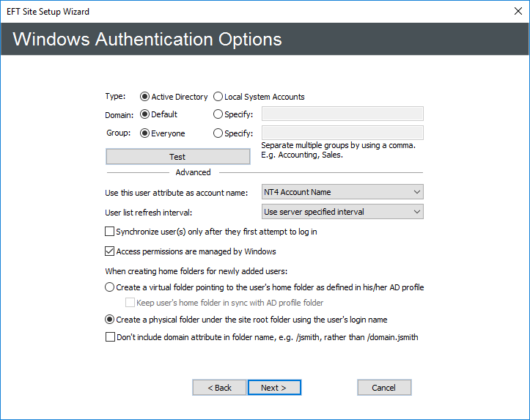This screenshot has height=420, width=530.
Task: Proceed by clicking the Next button
Action: (274, 388)
